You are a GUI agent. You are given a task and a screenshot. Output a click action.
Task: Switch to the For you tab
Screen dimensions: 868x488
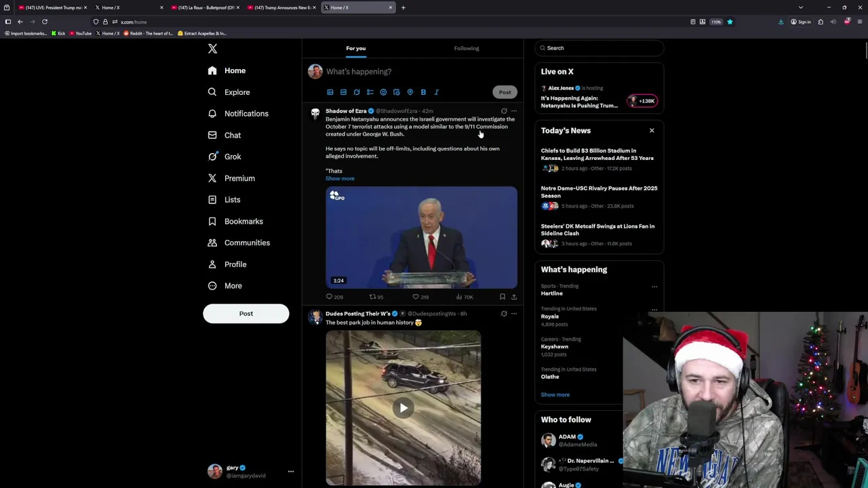(x=356, y=48)
